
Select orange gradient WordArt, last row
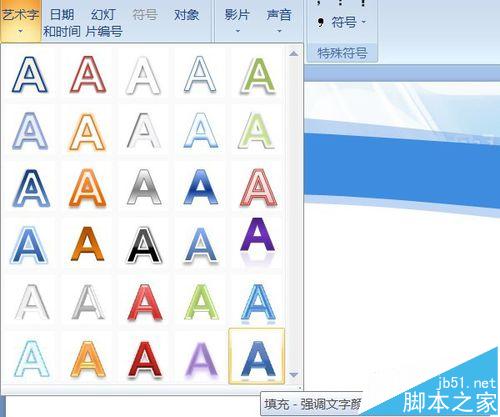(x=88, y=358)
